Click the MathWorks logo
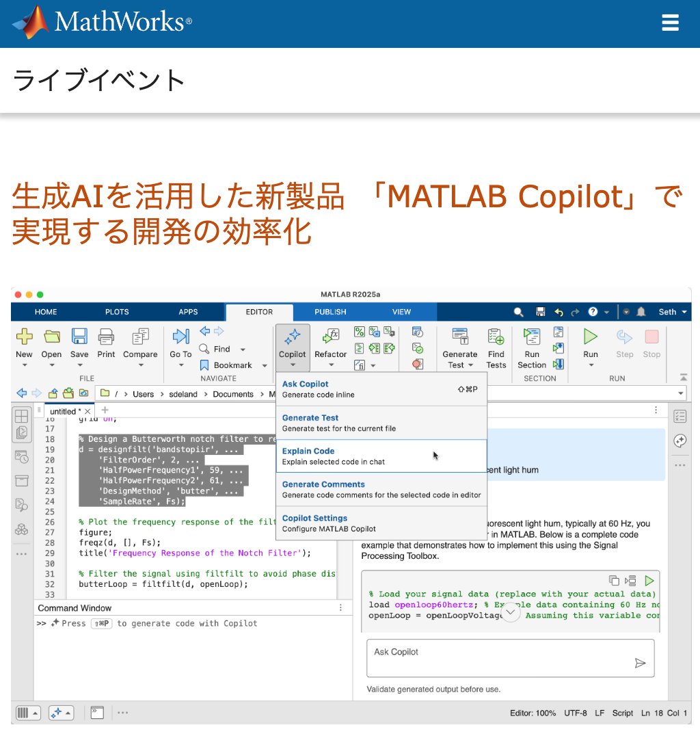This screenshot has height=736, width=700. (102, 22)
